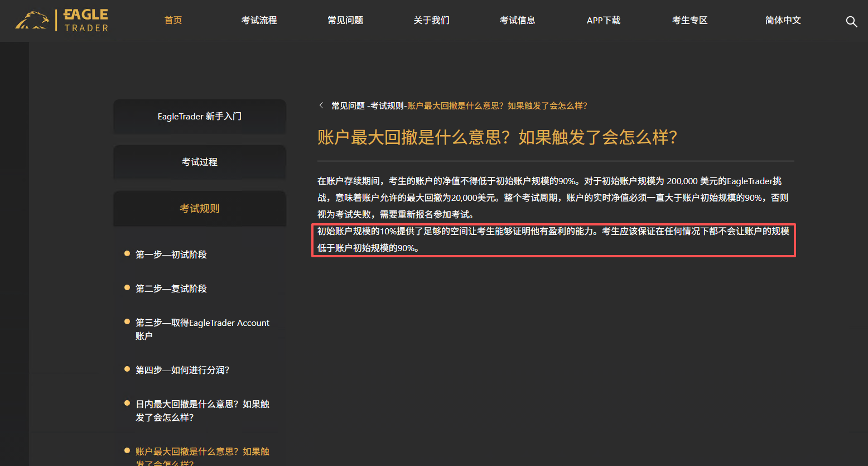Collapse 考试规则 sidebar section
This screenshot has width=868, height=466.
pos(200,208)
